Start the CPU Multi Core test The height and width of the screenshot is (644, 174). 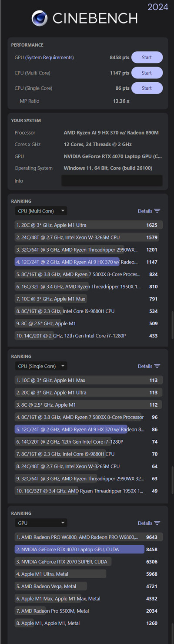[147, 73]
